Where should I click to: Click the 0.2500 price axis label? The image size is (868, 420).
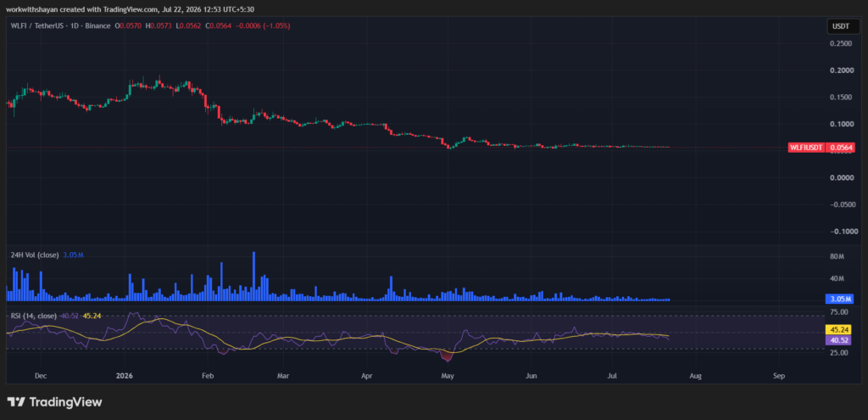pyautogui.click(x=840, y=44)
